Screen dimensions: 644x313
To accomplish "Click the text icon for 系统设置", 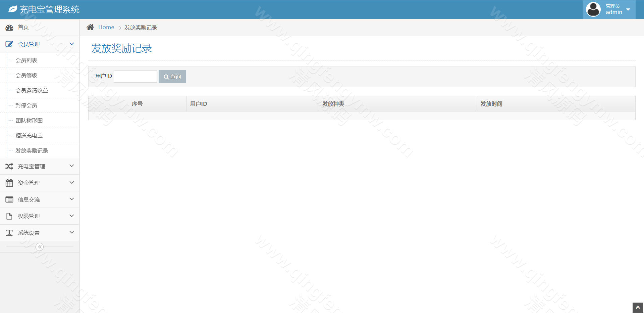I will click(x=9, y=233).
